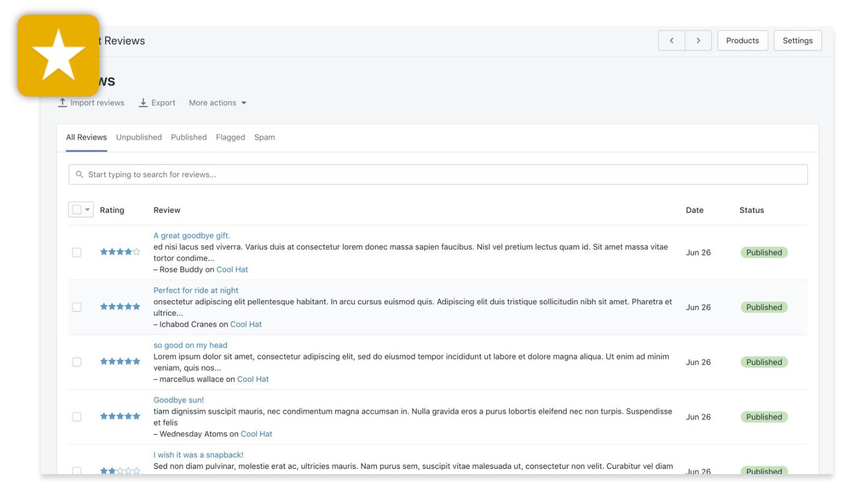Show the Published tab
Screen dimensions: 868x492
point(189,137)
